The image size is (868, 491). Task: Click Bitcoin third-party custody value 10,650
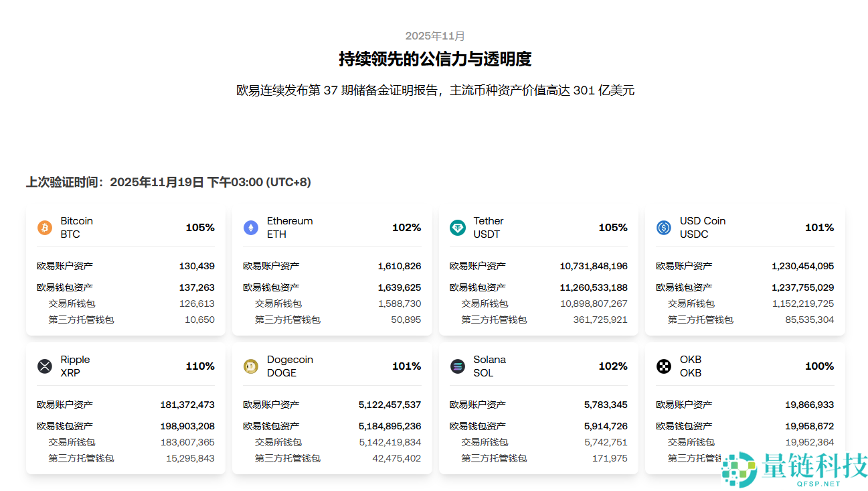coord(199,320)
